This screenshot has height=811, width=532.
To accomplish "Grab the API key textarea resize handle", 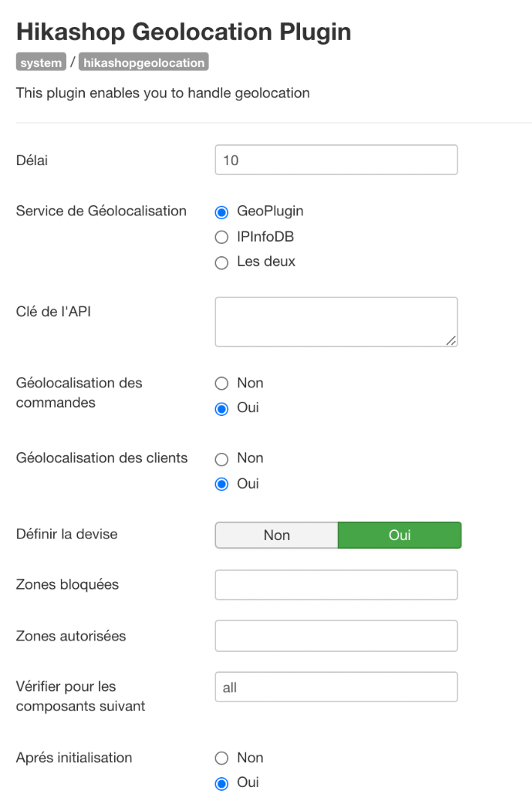I will click(451, 341).
